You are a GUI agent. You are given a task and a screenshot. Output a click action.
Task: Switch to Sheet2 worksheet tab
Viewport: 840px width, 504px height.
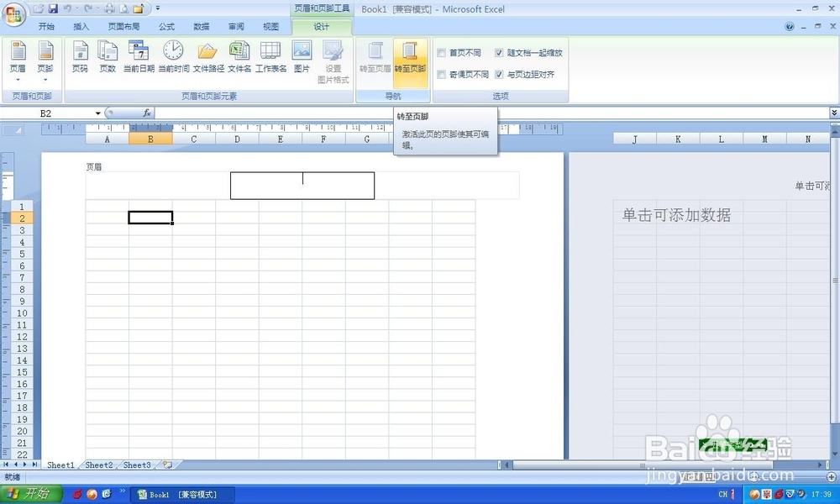[x=99, y=465]
